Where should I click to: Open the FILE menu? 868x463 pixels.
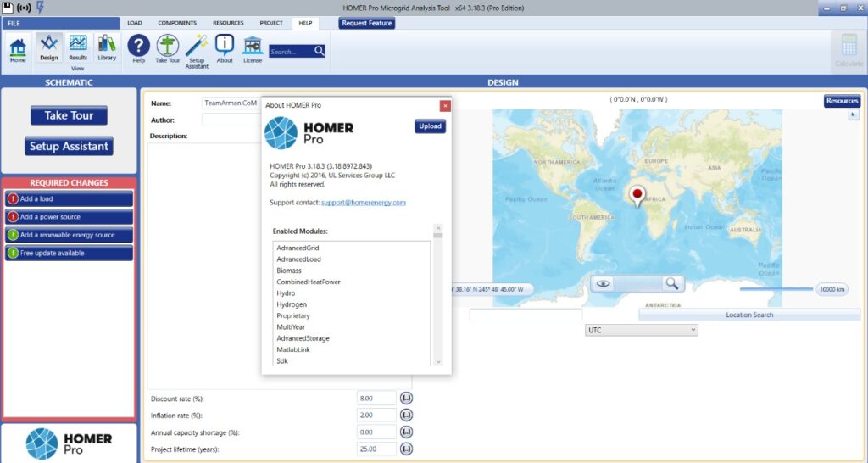[60, 23]
